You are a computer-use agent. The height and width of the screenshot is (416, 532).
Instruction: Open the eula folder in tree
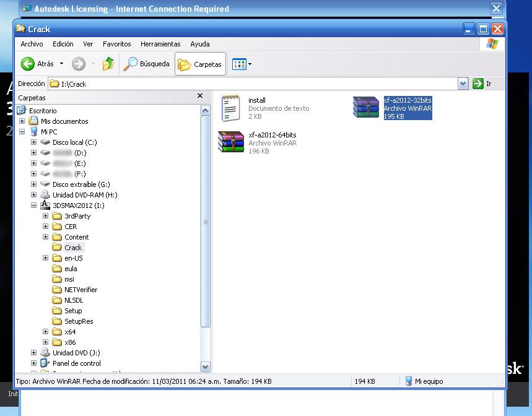(x=71, y=269)
